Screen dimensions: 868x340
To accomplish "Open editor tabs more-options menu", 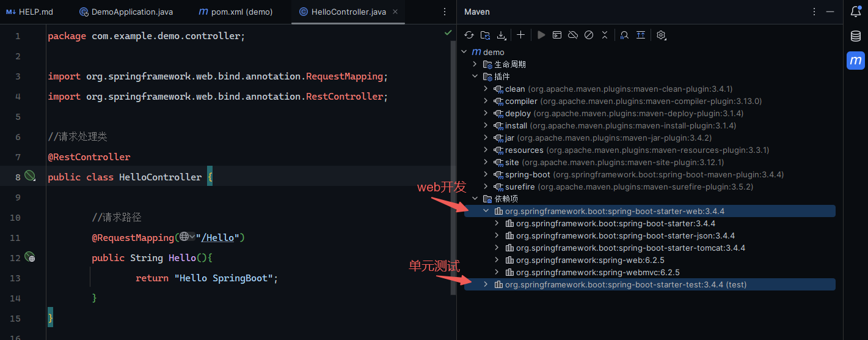I will click(x=445, y=12).
